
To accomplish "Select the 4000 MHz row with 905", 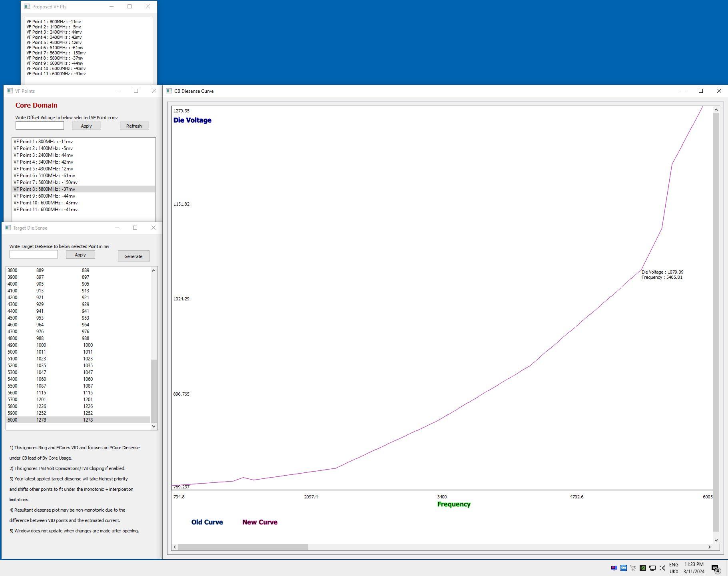I will click(78, 284).
